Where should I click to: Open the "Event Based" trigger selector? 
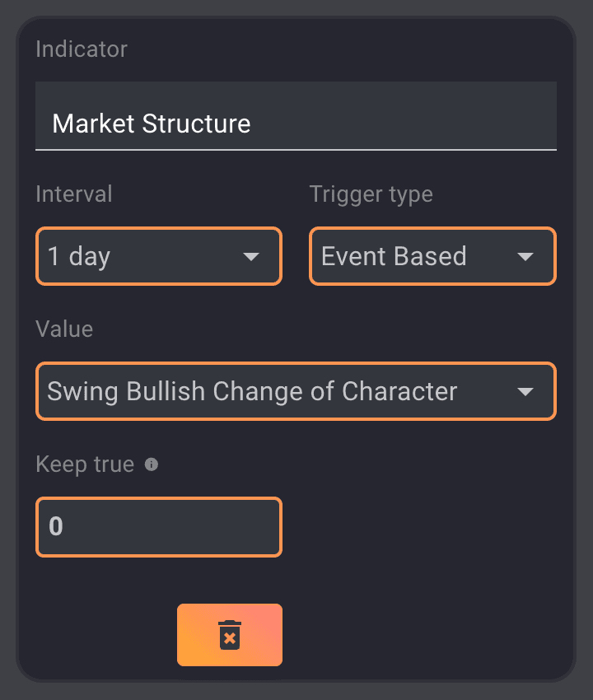coord(432,257)
